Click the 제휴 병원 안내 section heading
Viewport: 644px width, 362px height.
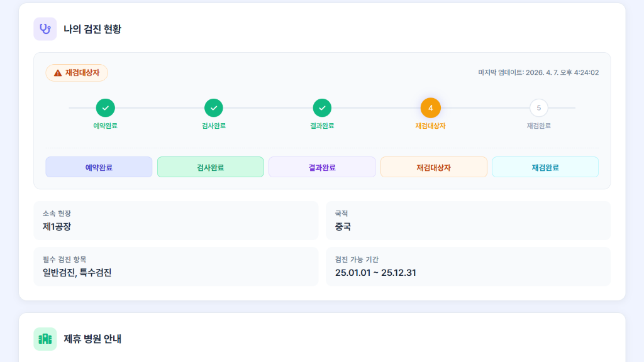pos(92,339)
